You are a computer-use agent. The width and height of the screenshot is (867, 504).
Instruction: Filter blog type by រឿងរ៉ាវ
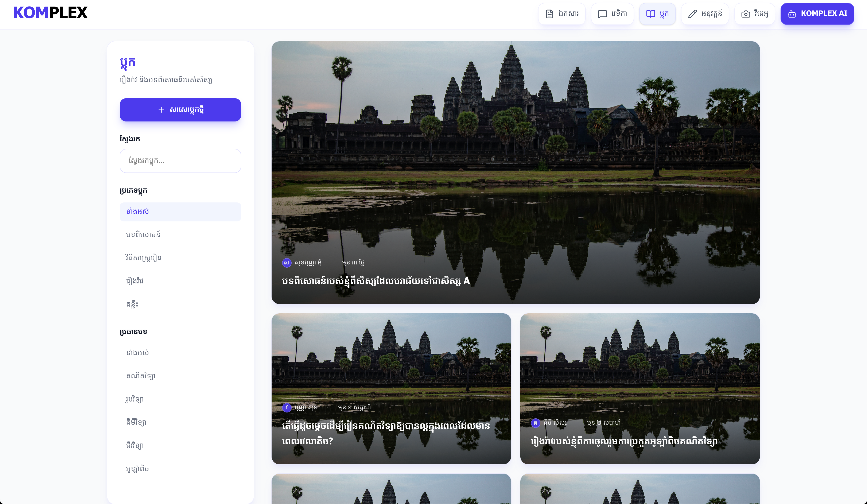(x=135, y=281)
